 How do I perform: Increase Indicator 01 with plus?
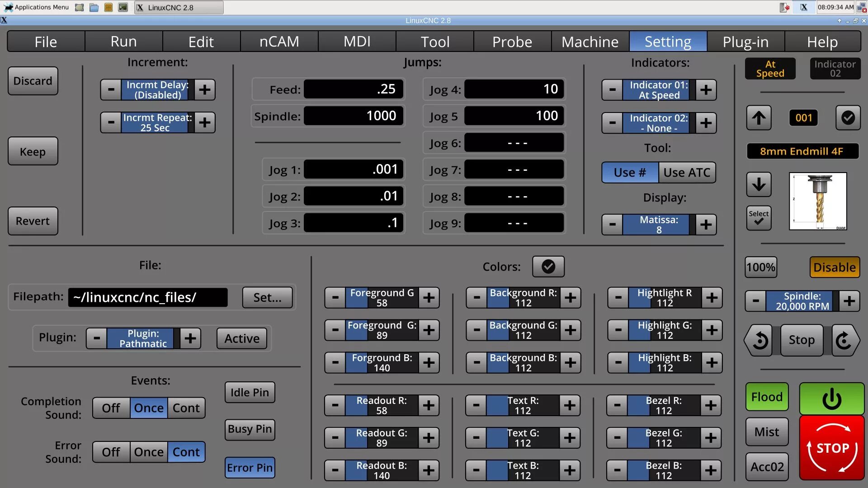click(x=706, y=90)
